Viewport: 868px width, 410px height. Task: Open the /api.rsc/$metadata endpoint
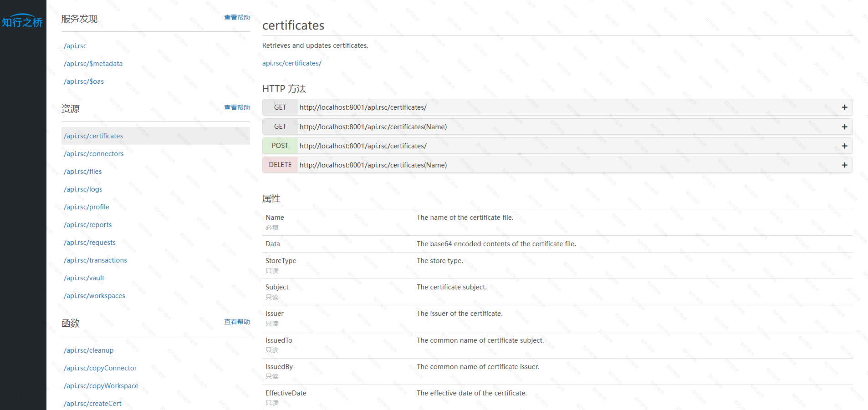coord(93,64)
